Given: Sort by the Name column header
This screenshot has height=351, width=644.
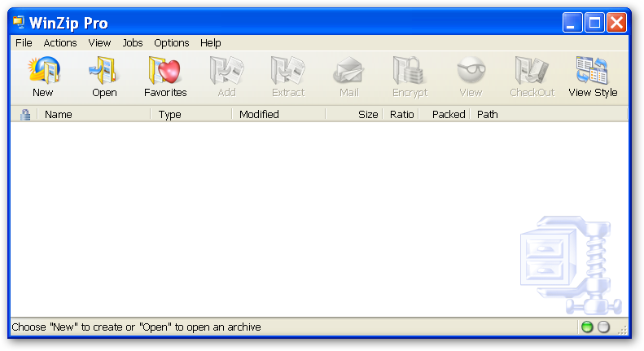Looking at the screenshot, I should tap(94, 114).
